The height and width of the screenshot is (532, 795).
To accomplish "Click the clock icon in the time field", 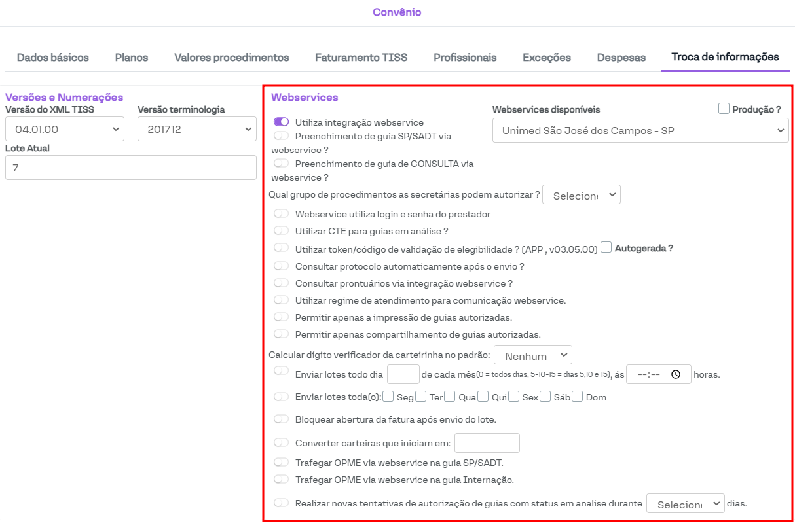I will [x=676, y=374].
